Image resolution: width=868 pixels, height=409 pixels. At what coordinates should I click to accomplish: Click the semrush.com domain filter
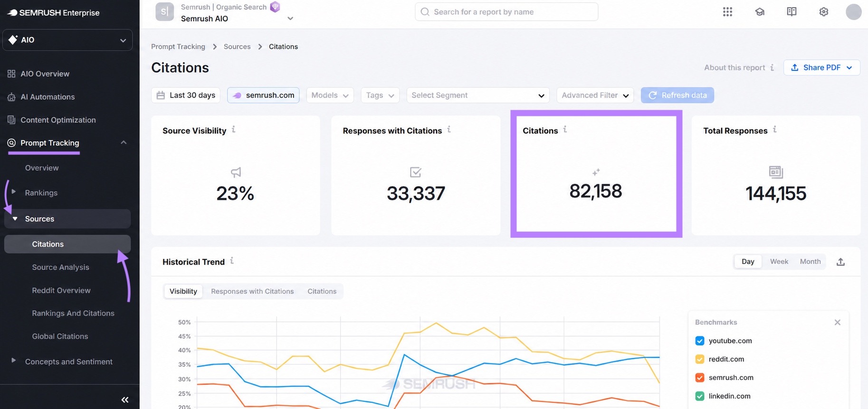(x=263, y=95)
